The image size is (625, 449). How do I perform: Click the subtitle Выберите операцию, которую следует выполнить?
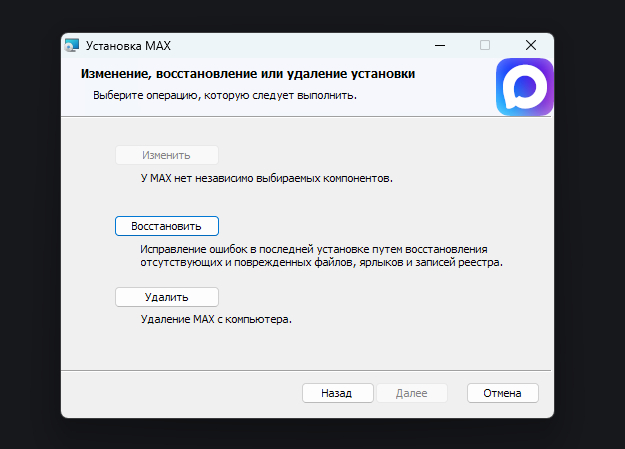click(225, 96)
